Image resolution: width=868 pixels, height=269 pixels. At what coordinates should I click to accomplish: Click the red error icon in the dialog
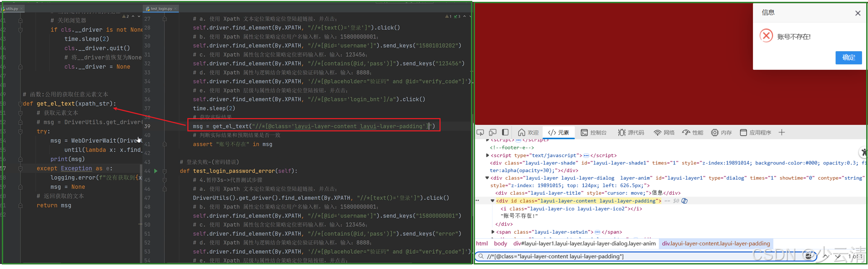click(x=766, y=36)
